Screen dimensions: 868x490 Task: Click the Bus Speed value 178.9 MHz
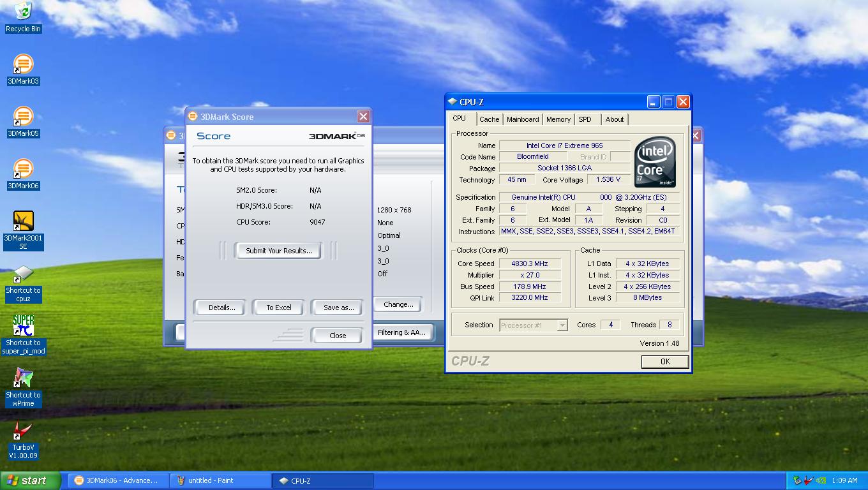[530, 286]
